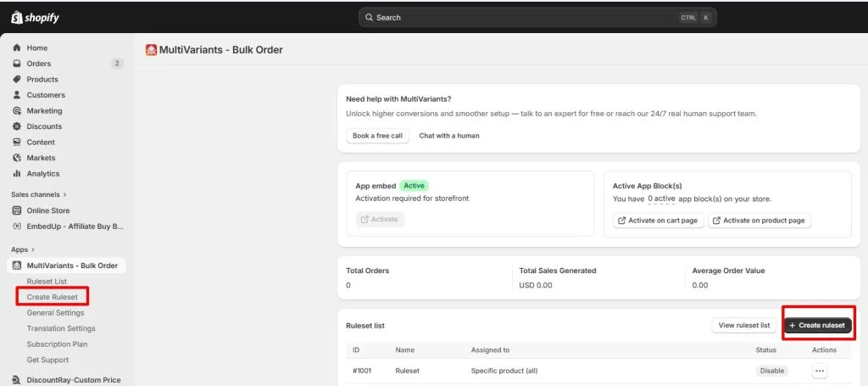Click Book a free call button

[x=377, y=136]
